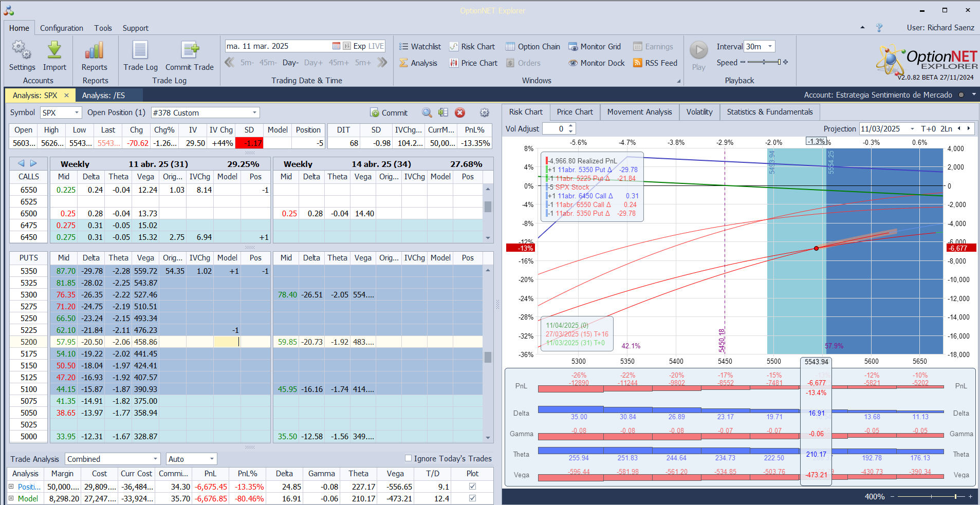
Task: Switch to the Volatility tab
Action: pyautogui.click(x=699, y=112)
